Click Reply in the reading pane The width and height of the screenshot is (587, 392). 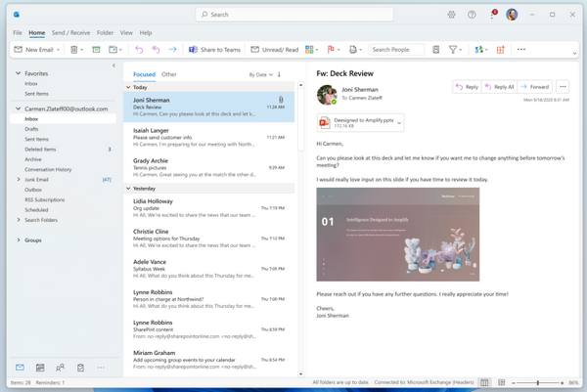coord(467,87)
